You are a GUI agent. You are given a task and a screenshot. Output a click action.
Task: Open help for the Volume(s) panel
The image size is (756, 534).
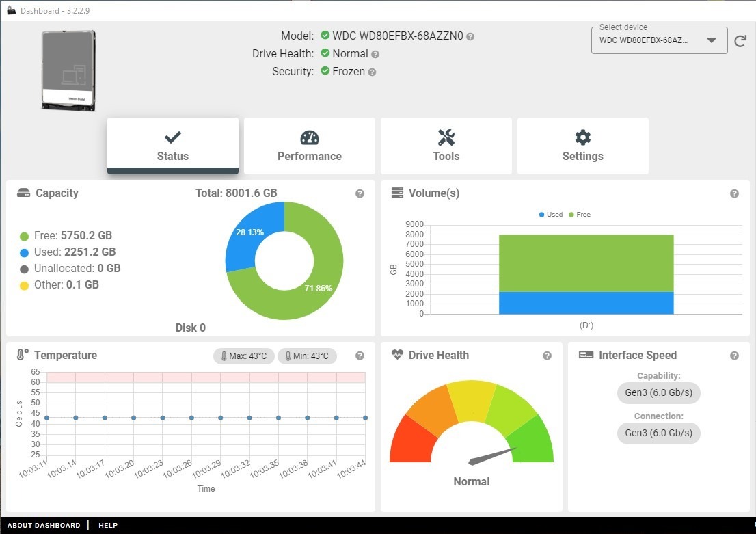[x=734, y=193]
